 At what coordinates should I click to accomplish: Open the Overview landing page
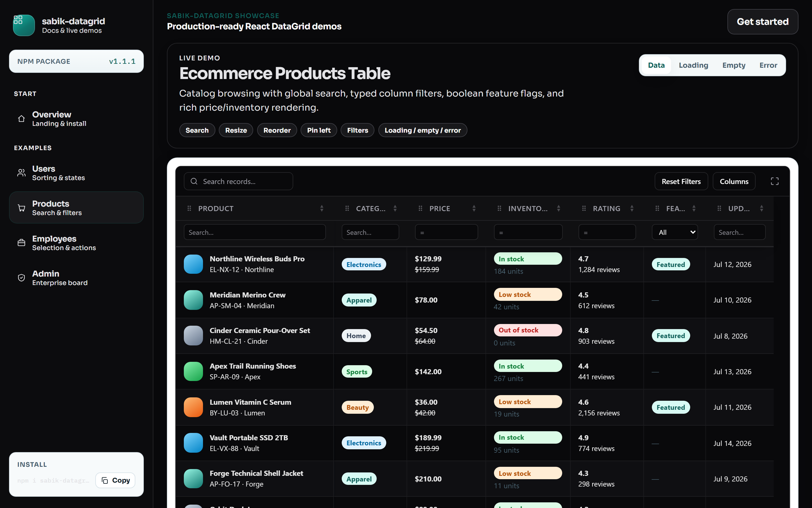click(x=76, y=119)
